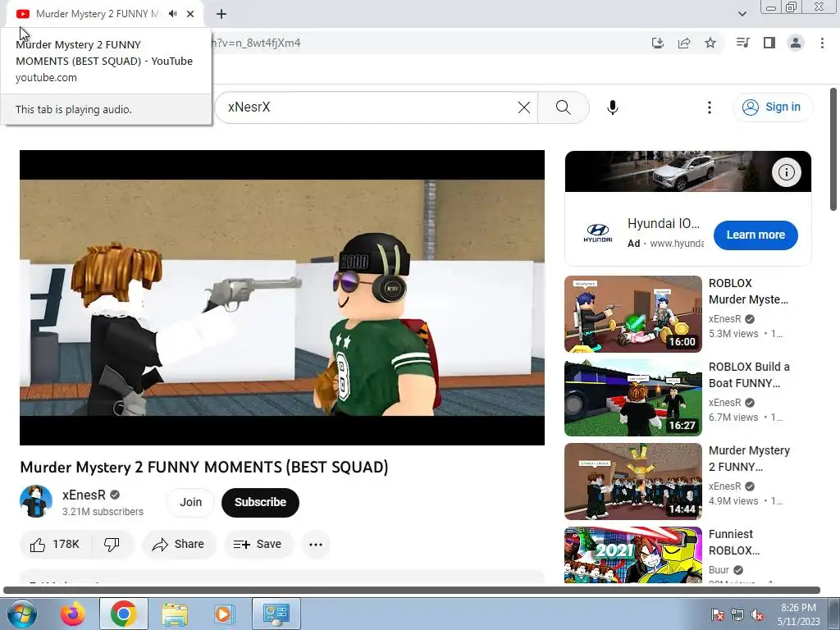
Task: Open the Windows Start orb
Action: 21,614
